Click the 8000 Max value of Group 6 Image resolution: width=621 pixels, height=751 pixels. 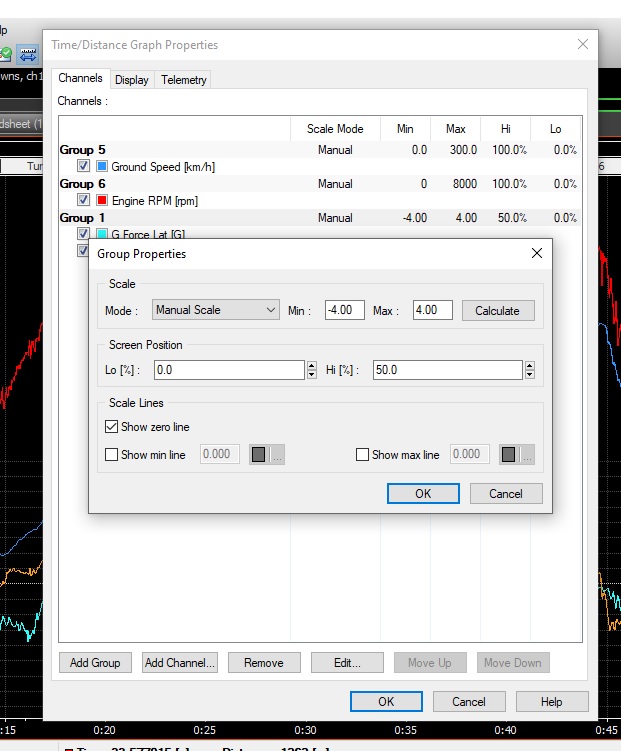465,184
